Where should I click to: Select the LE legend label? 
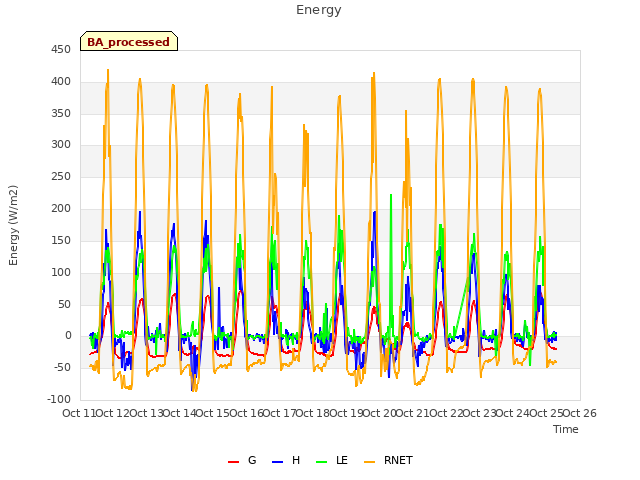coord(342,460)
